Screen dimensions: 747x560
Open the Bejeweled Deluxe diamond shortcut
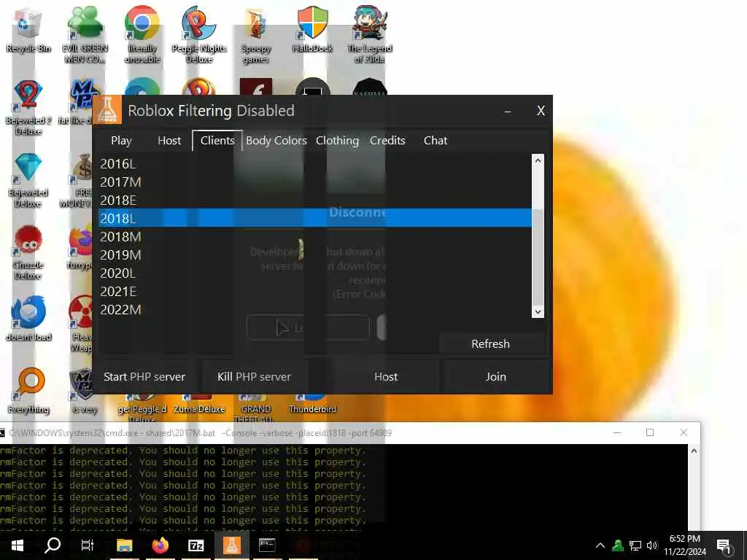28,180
